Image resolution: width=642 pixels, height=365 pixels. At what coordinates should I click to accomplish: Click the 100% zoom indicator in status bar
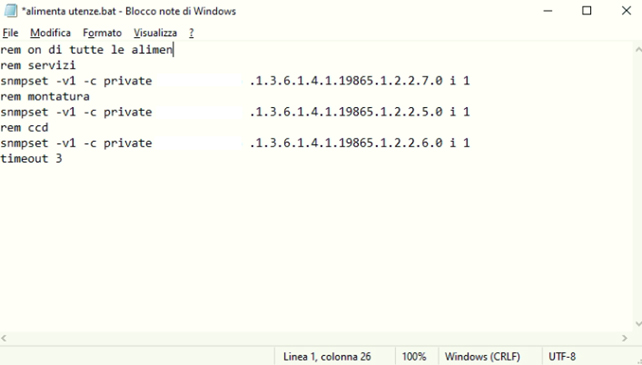point(414,357)
